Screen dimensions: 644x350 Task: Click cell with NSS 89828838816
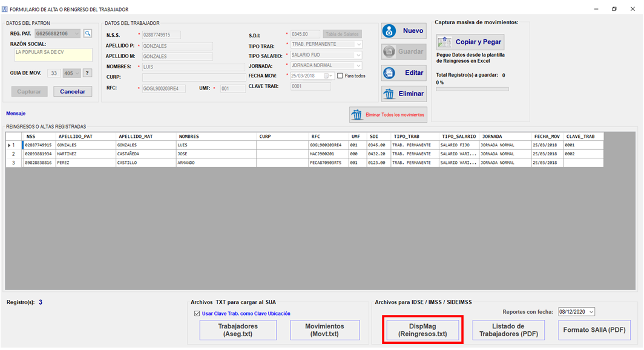click(39, 163)
